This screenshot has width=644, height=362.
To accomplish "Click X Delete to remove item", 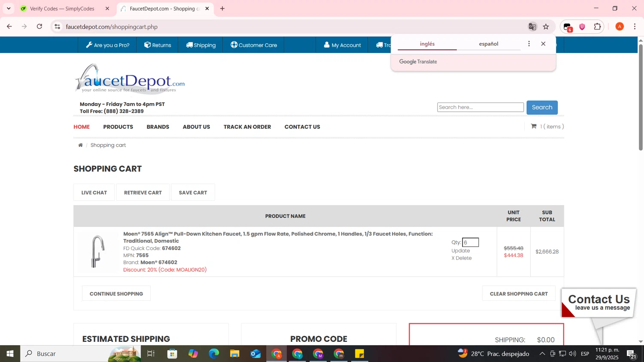I will pos(462,258).
